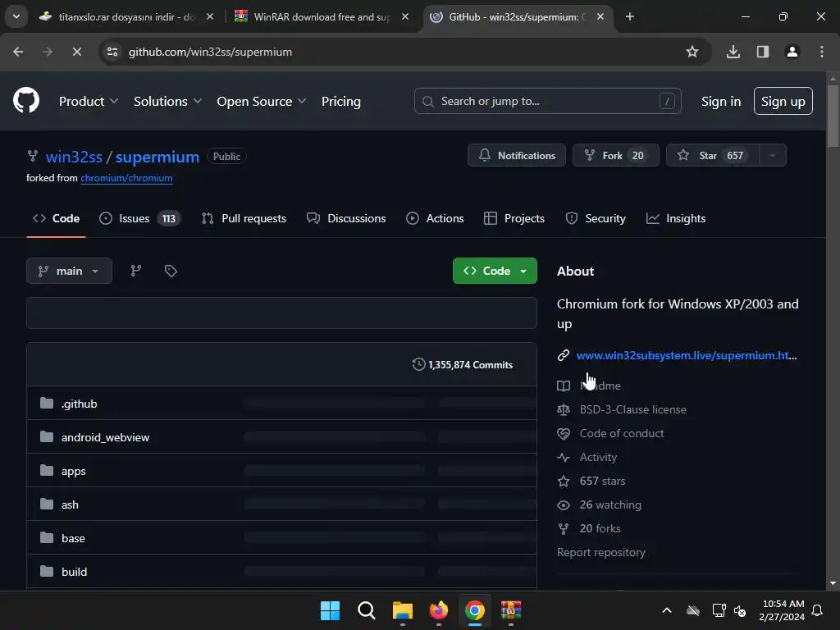Expand star list dropdown arrow
840x630 pixels.
click(773, 155)
